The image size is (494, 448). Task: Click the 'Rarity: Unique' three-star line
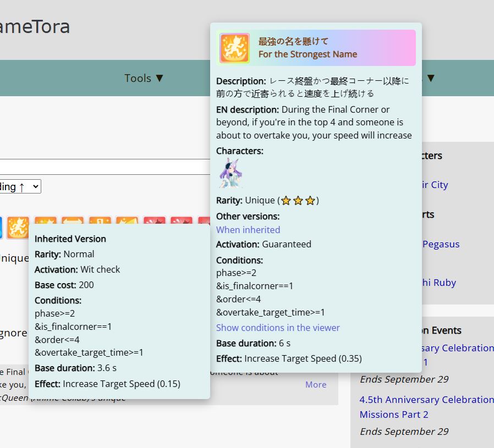[x=267, y=200]
